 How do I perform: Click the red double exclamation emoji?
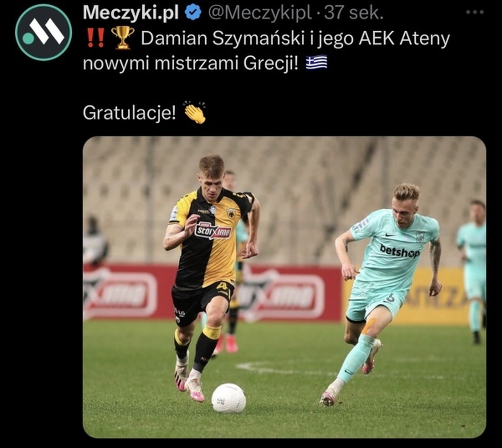pyautogui.click(x=95, y=38)
